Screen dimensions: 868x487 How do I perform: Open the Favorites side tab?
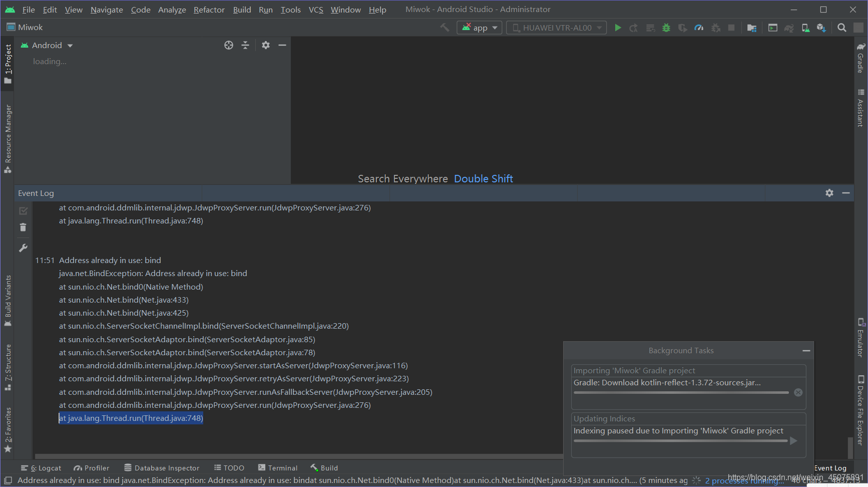[x=8, y=429]
